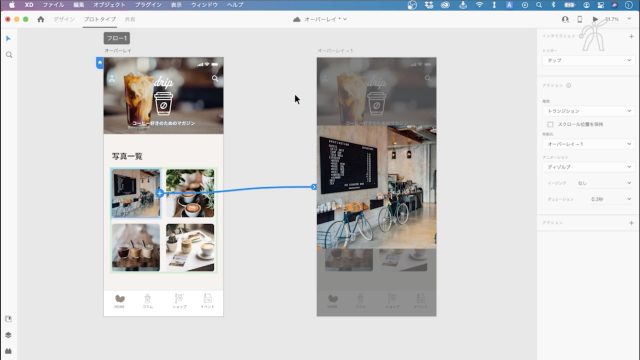
Task: Switch to the デザイン mode tab
Action: tap(64, 19)
